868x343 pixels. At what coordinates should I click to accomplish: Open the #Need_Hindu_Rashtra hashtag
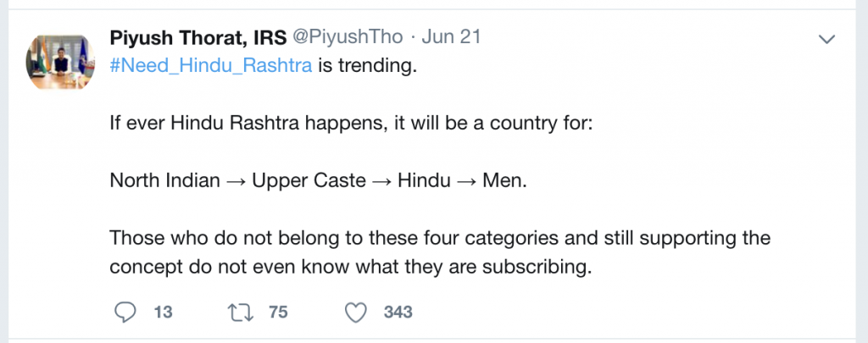click(x=211, y=66)
